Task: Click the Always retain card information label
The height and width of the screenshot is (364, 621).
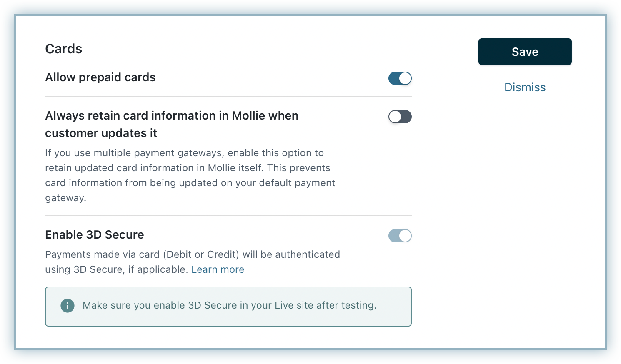Action: point(172,116)
